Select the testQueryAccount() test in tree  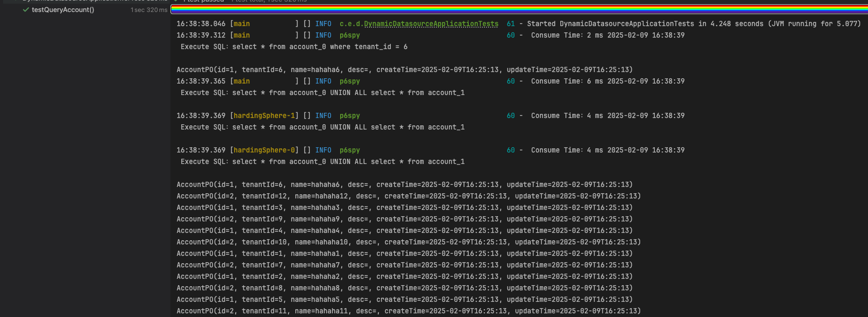(x=63, y=10)
